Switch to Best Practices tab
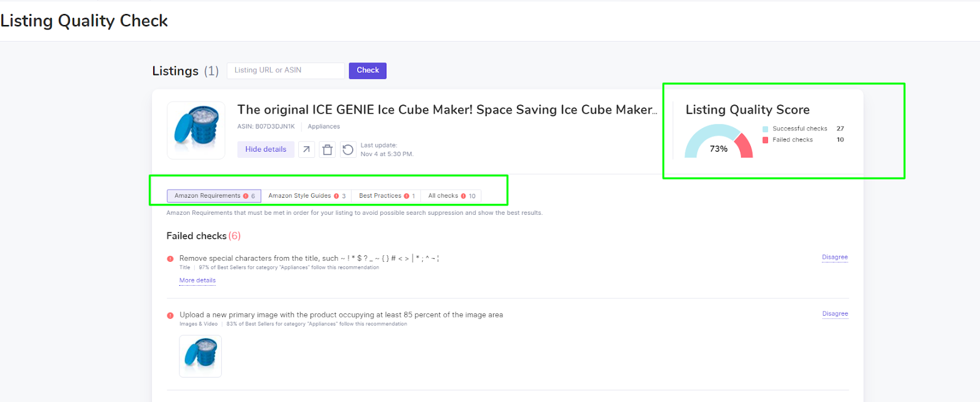Viewport: 980px width, 402px height. pyautogui.click(x=387, y=196)
